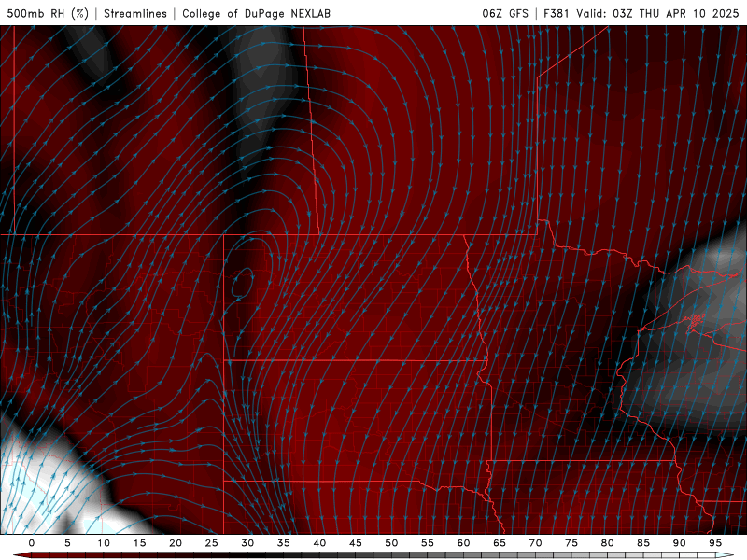Click the '500mb RH (%)' title text
747x560 pixels.
tap(48, 13)
